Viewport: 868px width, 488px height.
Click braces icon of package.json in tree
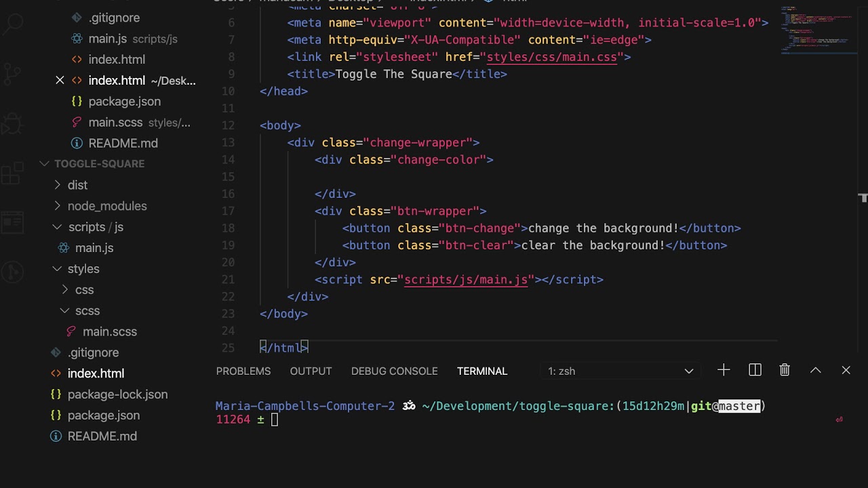[56, 415]
